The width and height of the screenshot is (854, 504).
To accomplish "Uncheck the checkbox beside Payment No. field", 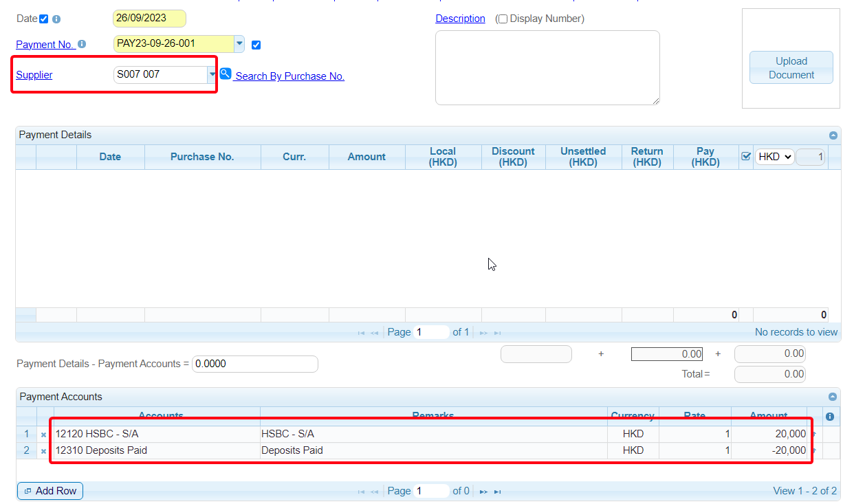I will [x=256, y=45].
